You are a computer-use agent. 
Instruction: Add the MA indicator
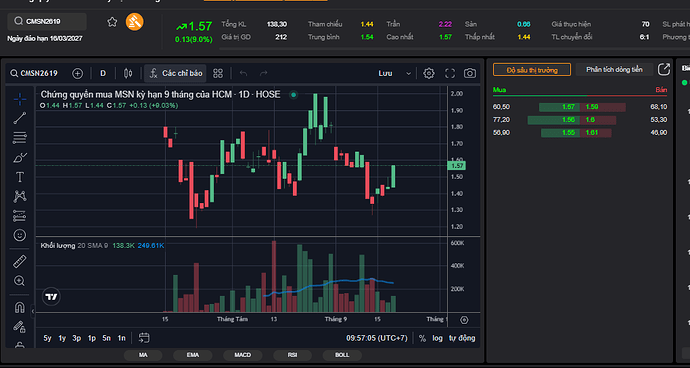pyautogui.click(x=143, y=355)
